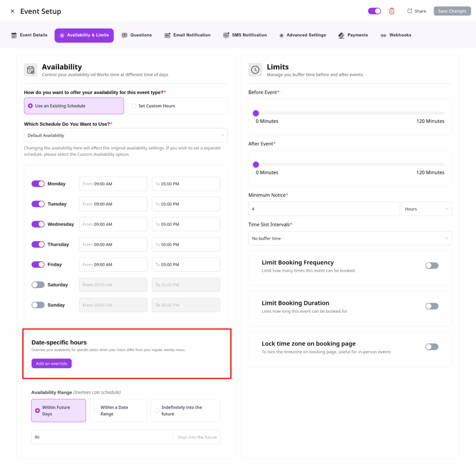
Task: Disable Monday availability toggle
Action: point(38,184)
